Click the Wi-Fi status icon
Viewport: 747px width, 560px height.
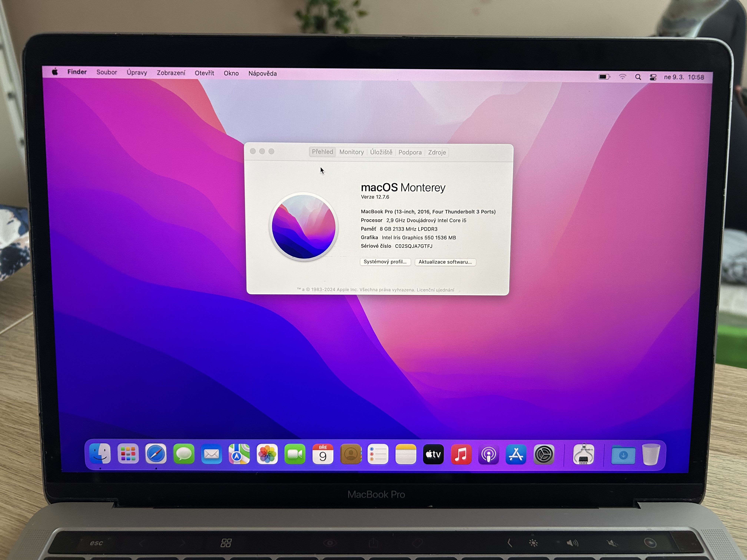tap(622, 77)
